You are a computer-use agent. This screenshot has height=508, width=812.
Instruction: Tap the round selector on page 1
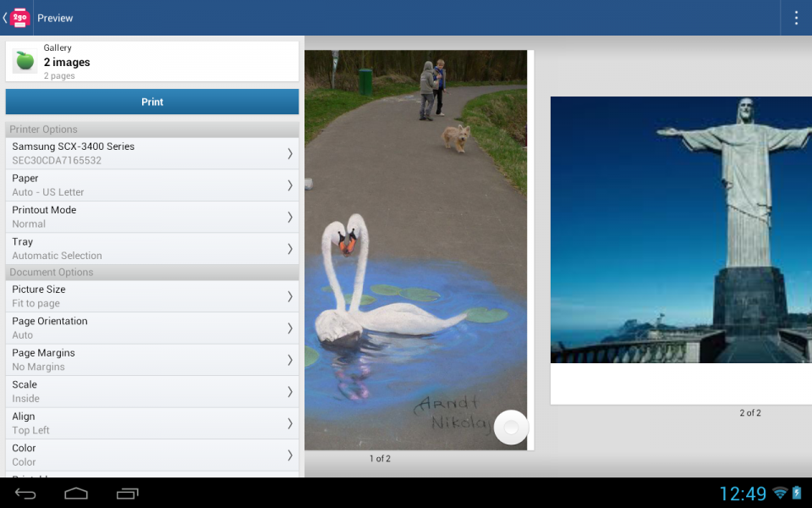(511, 428)
